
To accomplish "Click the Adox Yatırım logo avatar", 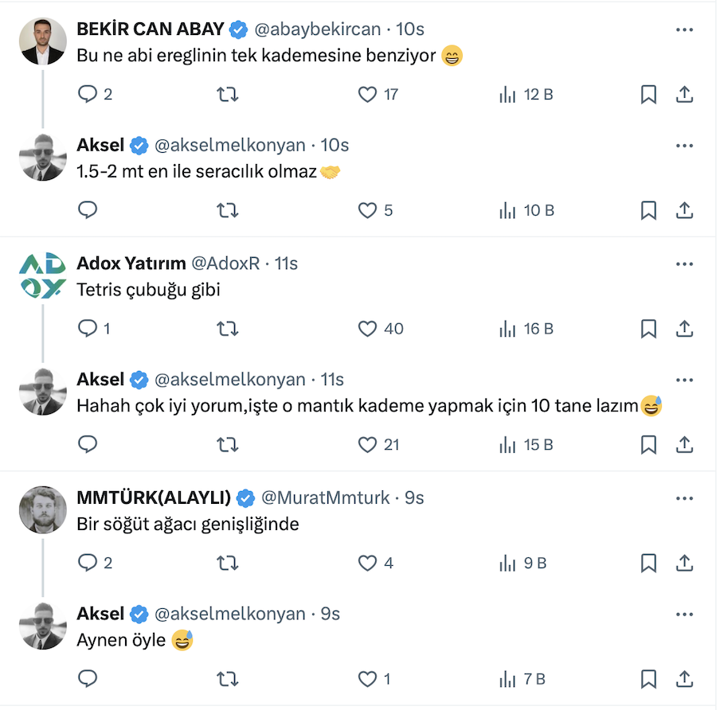I will tap(42, 275).
